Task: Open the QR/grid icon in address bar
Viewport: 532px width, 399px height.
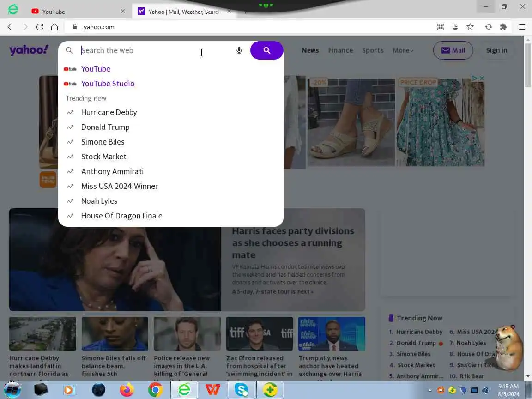Action: 441,27
